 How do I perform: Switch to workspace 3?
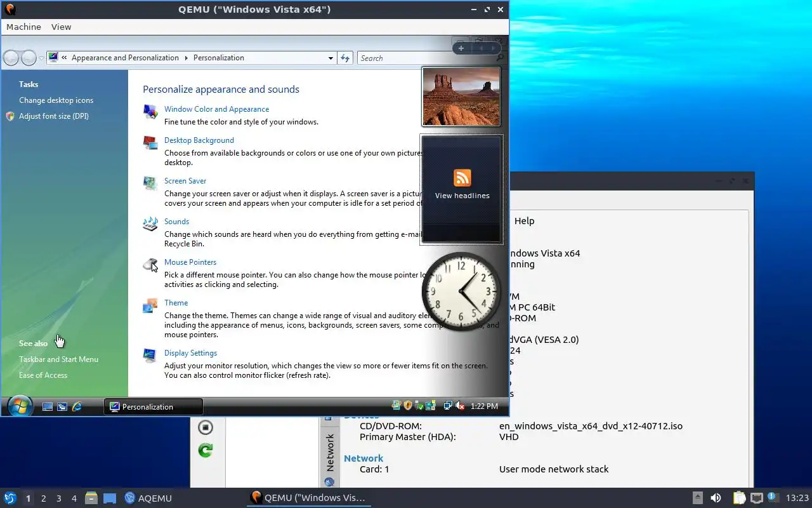pyautogui.click(x=58, y=498)
